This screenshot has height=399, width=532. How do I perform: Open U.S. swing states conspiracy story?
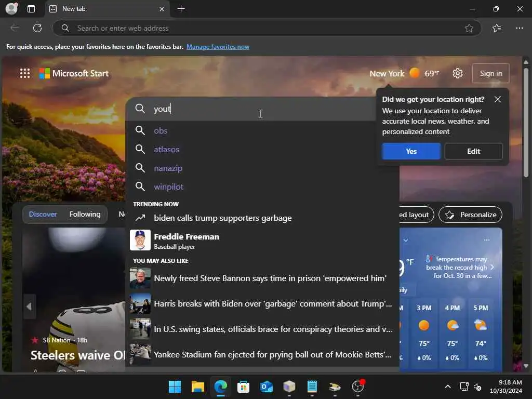coord(262,329)
